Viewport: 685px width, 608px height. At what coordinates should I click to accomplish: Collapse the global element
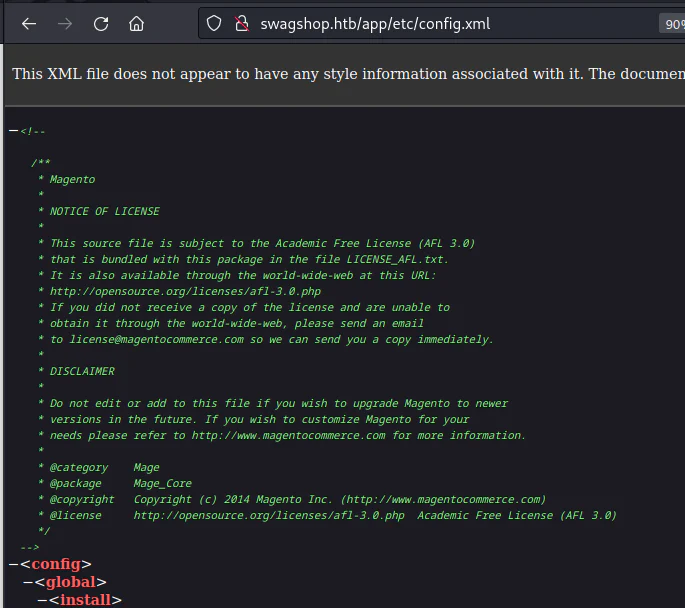pos(28,582)
